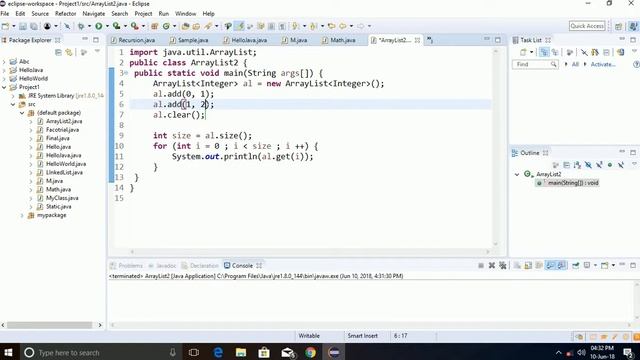
Task: Expand the HelloWorld project node
Action: pyautogui.click(x=4, y=78)
